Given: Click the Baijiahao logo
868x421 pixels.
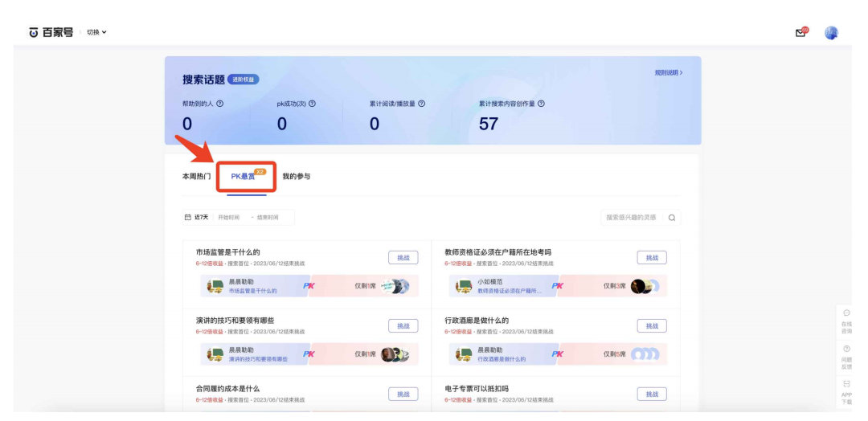Looking at the screenshot, I should pos(50,32).
